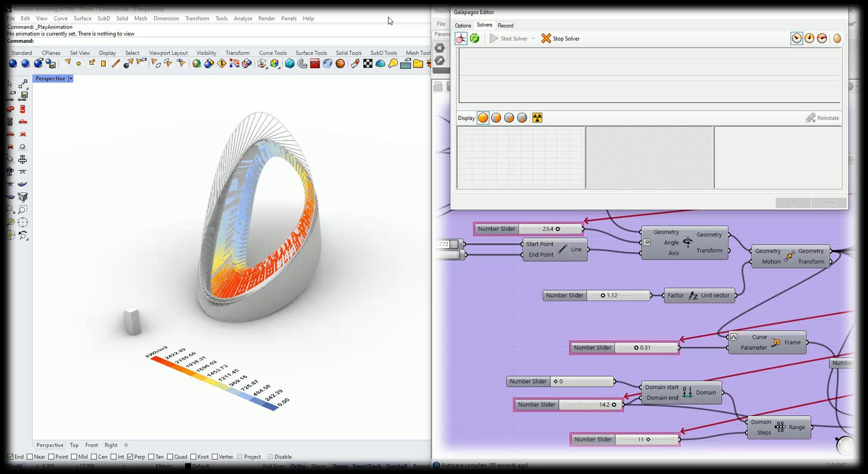The height and width of the screenshot is (474, 868).
Task: Click the Stop Solver button
Action: 560,39
